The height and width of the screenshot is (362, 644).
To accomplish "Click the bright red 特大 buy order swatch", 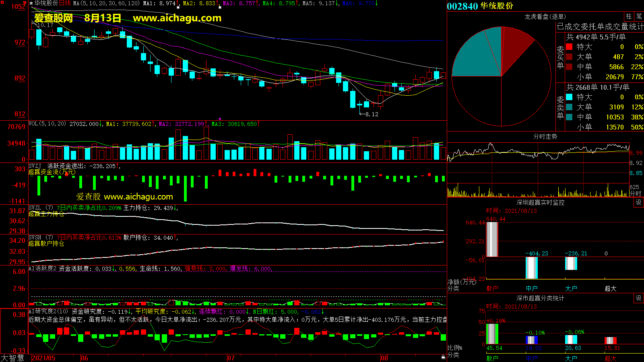I will [x=569, y=47].
